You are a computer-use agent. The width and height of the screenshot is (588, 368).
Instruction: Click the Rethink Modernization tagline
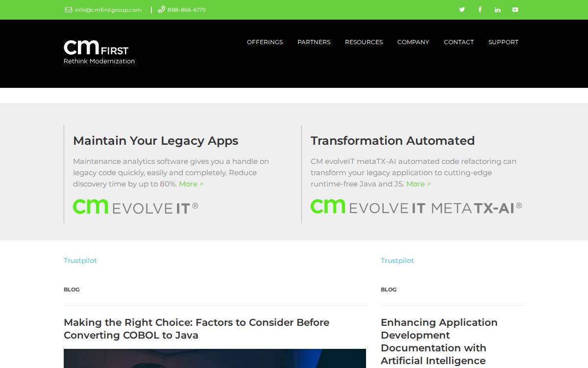click(x=99, y=61)
